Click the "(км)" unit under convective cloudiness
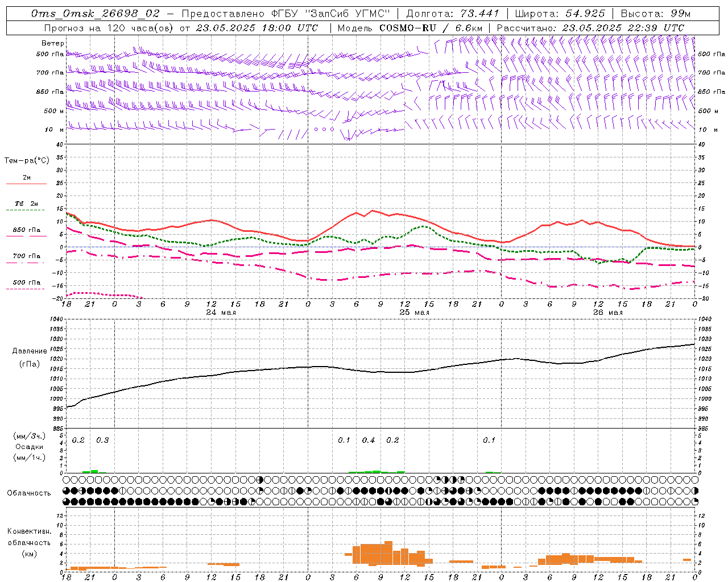Image resolution: width=728 pixels, height=582 pixels. [x=29, y=554]
